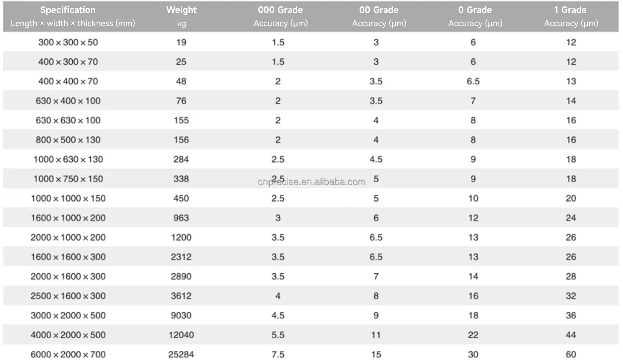Select the 2500 × 1600 × 300 specification

click(x=68, y=296)
